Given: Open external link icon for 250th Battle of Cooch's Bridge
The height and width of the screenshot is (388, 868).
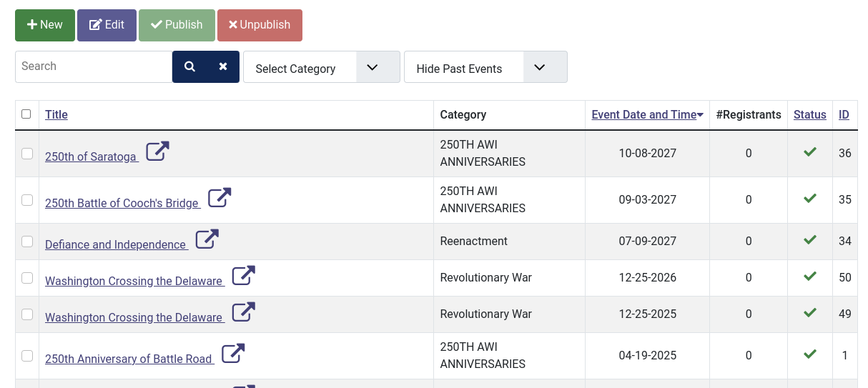Looking at the screenshot, I should point(220,198).
